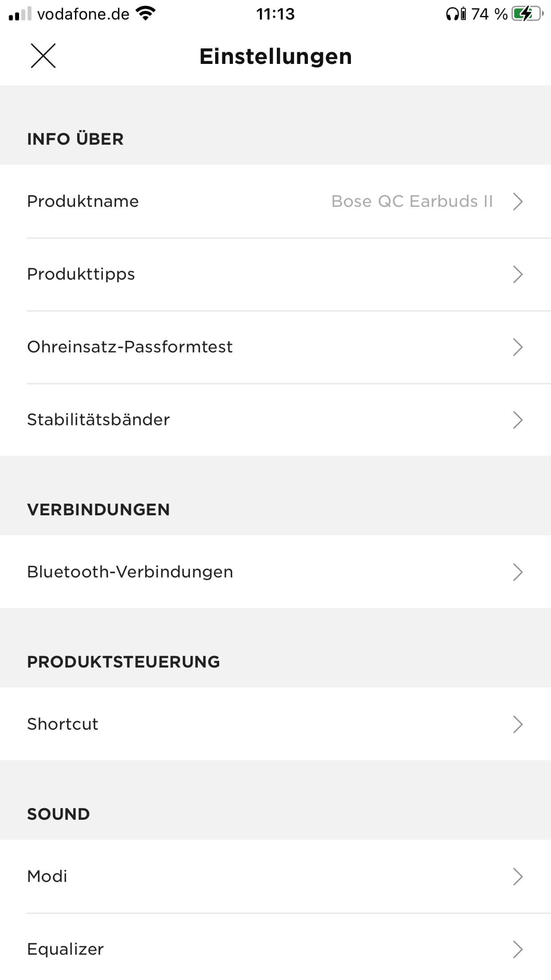
Task: Tap the Bose QC Earbuds II value
Action: tap(412, 202)
